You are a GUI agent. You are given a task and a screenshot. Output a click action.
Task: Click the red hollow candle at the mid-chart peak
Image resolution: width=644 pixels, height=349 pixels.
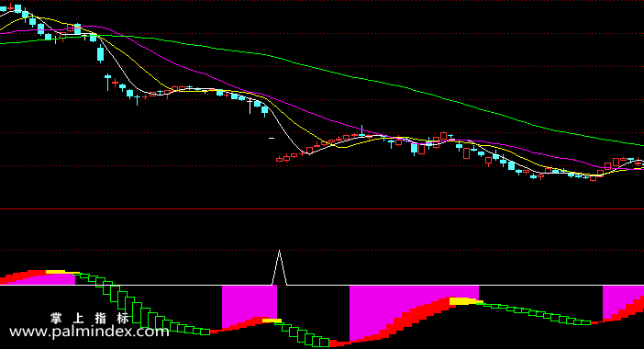click(x=444, y=136)
